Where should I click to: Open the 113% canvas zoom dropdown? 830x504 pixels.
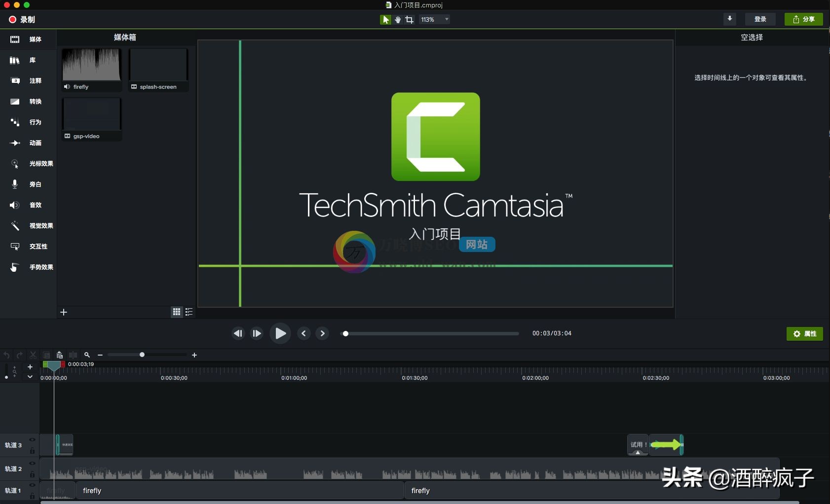435,20
